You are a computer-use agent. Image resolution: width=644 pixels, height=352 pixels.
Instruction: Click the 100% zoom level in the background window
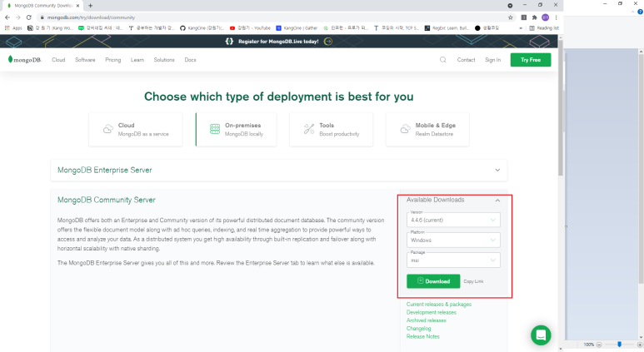589,345
